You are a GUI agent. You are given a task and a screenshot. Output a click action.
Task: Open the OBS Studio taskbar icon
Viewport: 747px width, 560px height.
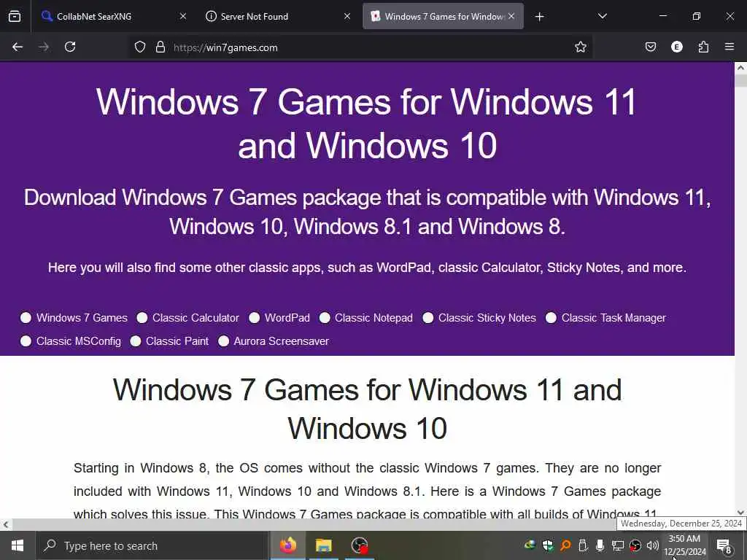[x=360, y=545]
